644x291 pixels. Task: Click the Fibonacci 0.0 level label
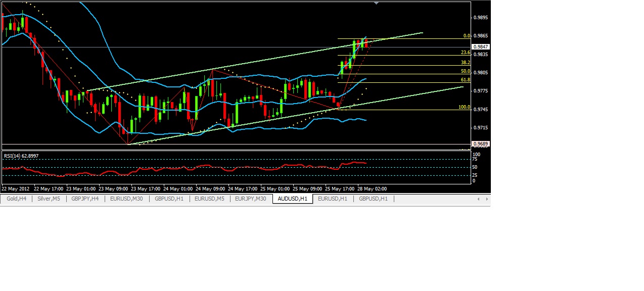pos(467,36)
